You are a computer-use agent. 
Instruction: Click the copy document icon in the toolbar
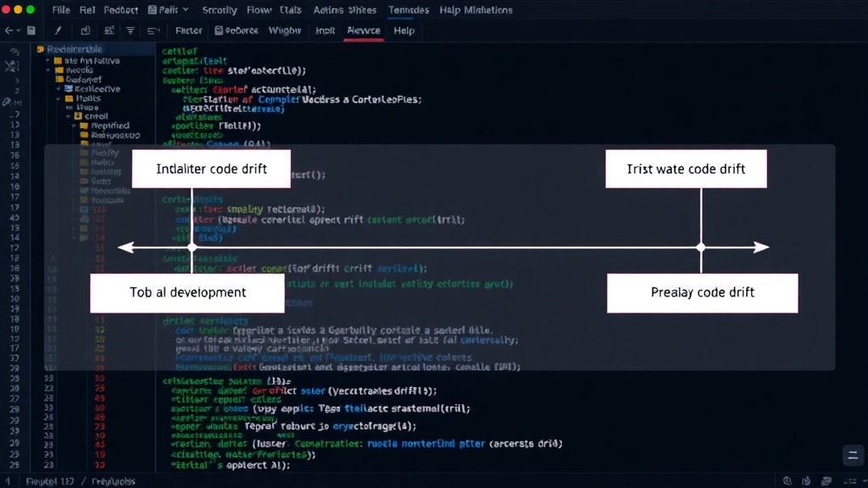[x=85, y=30]
